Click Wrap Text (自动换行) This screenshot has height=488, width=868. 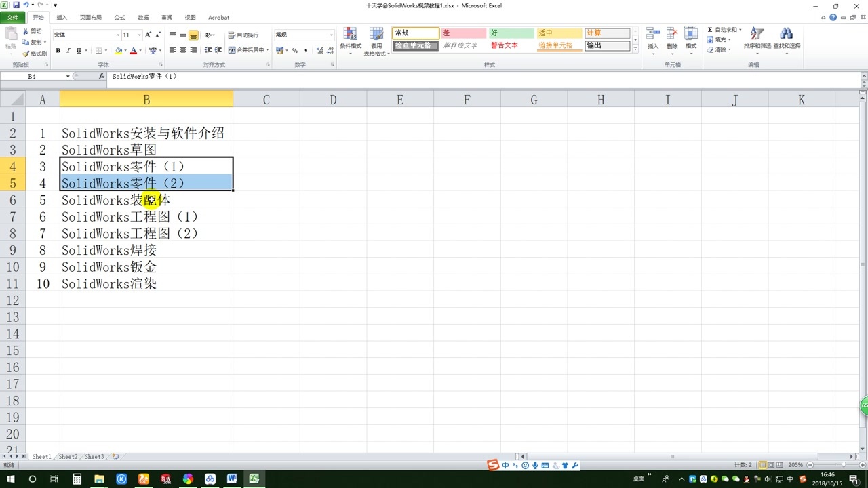243,35
